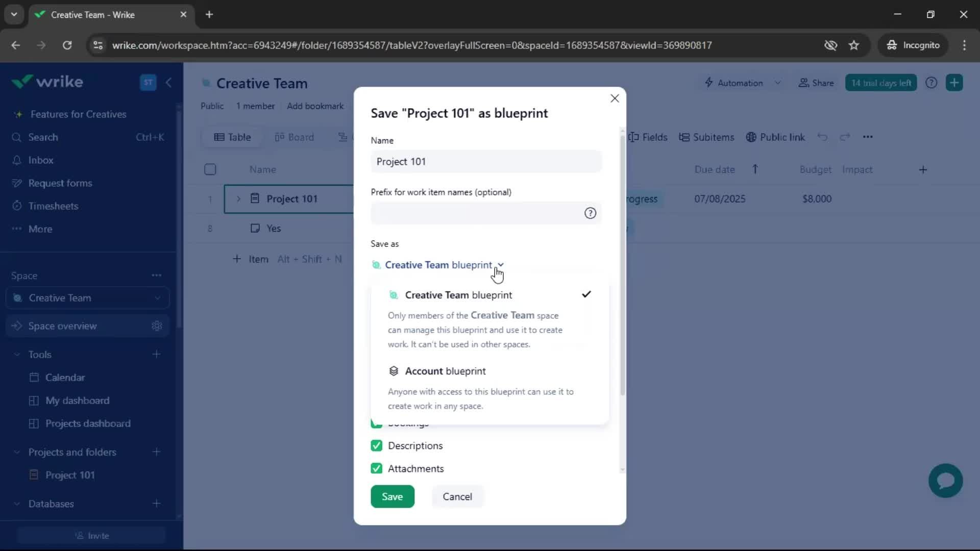The width and height of the screenshot is (980, 551).
Task: Open the Fields panel
Action: click(x=648, y=137)
